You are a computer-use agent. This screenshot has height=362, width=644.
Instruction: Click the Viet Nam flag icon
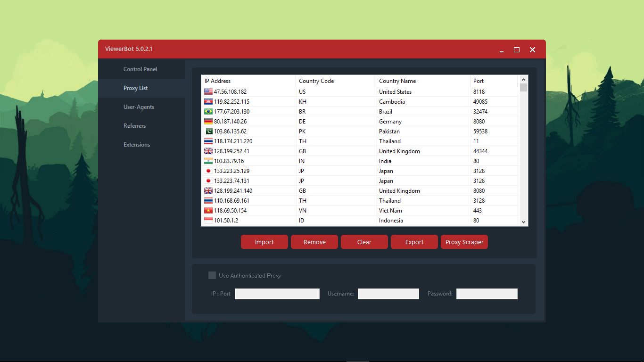pos(208,211)
